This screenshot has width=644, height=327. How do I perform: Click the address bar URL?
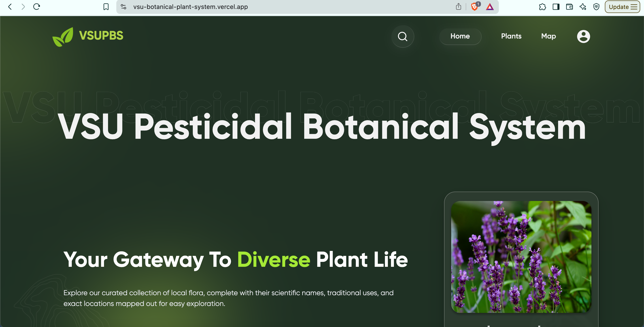coord(191,7)
